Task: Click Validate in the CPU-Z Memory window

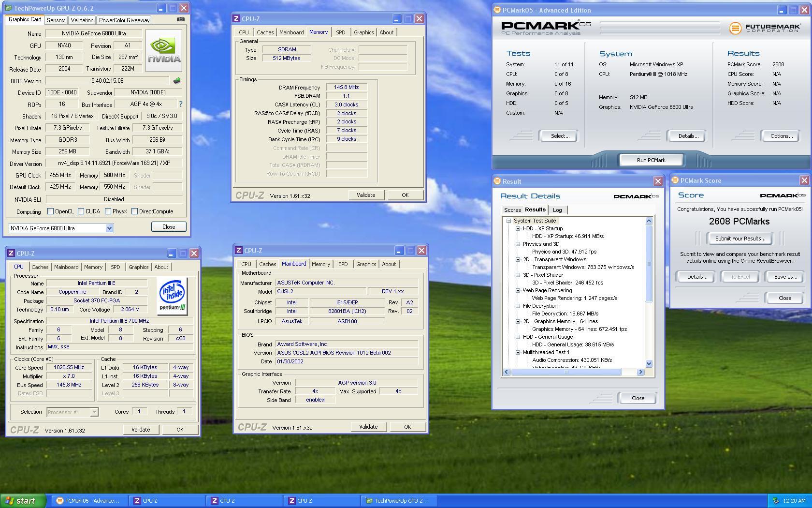Action: point(366,195)
